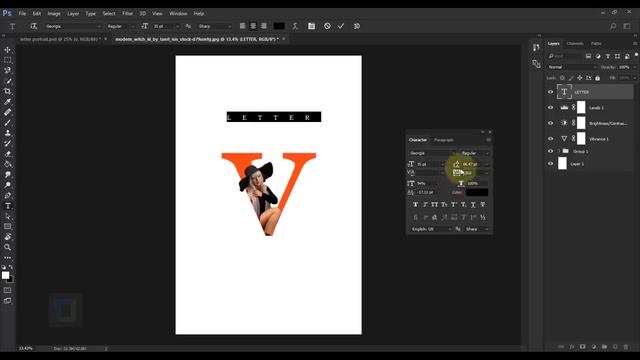640x360 pixels.
Task: Filter layers by type layers
Action: [x=608, y=56]
